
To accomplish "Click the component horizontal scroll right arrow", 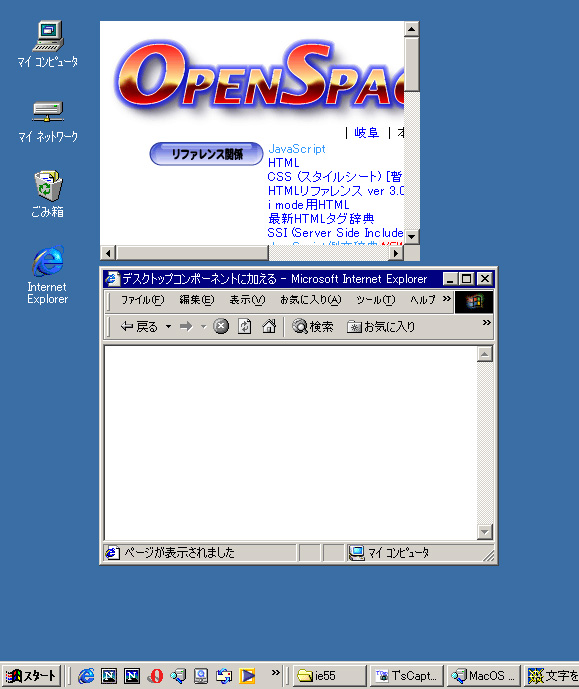I will (x=396, y=253).
